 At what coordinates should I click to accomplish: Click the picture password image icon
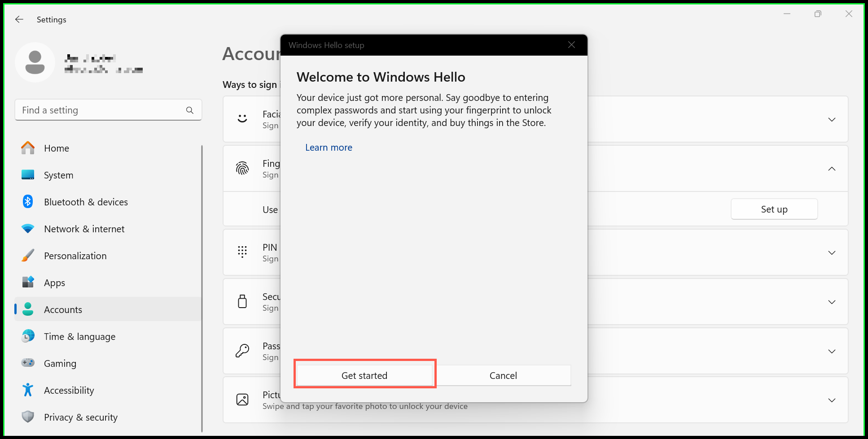(x=242, y=400)
